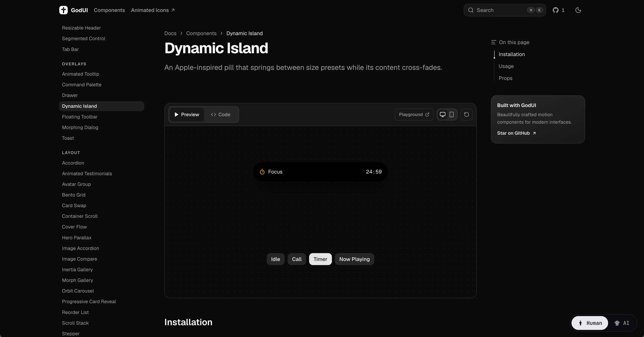This screenshot has height=337, width=644.
Task: Click the robot icon for AI mode
Action: point(617,323)
